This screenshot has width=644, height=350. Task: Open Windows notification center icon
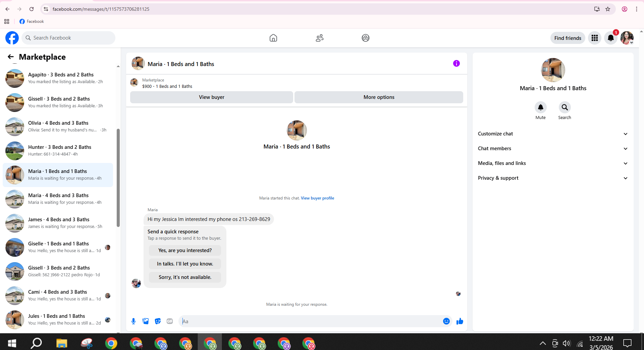(x=627, y=343)
